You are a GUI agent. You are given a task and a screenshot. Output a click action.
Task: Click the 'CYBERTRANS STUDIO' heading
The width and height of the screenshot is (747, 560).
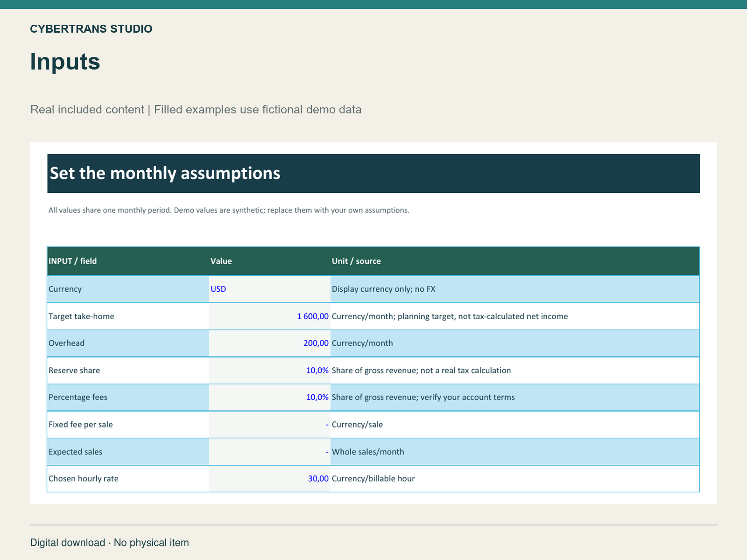(91, 29)
